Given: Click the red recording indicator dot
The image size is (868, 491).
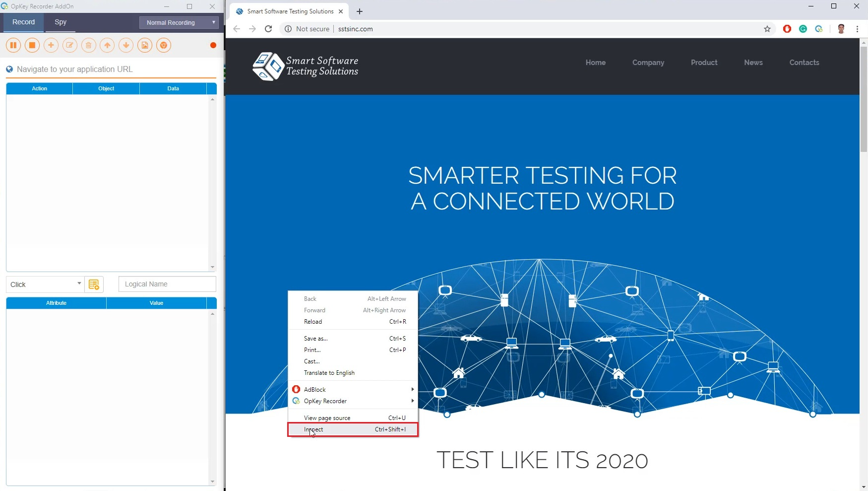Looking at the screenshot, I should (x=213, y=45).
